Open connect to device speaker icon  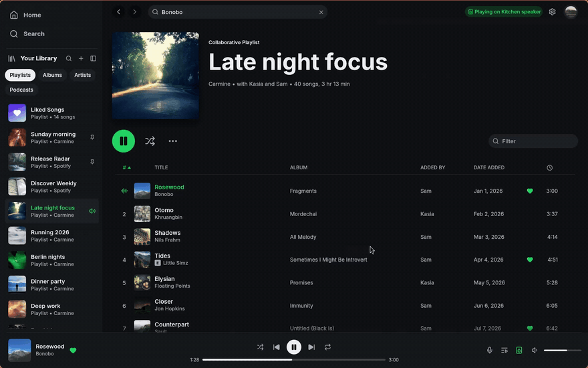tap(519, 351)
